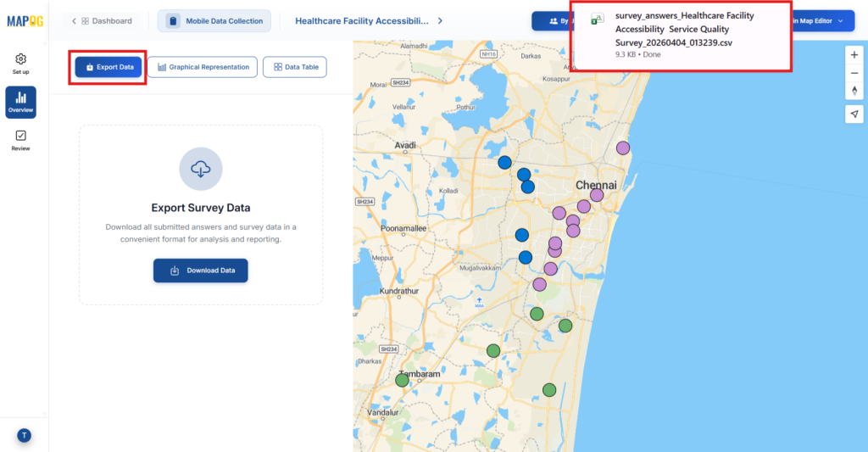Zoom out on the map
This screenshot has width=868, height=452.
[x=854, y=73]
